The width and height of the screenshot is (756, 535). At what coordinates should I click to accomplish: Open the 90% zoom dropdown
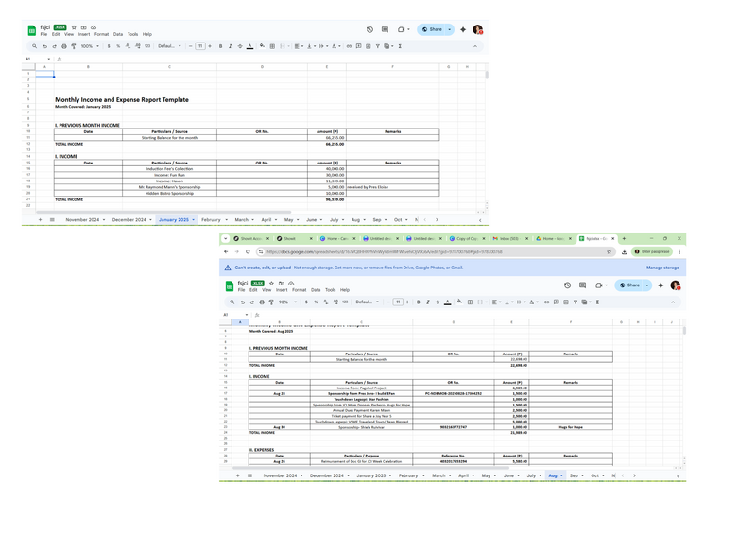(x=285, y=302)
